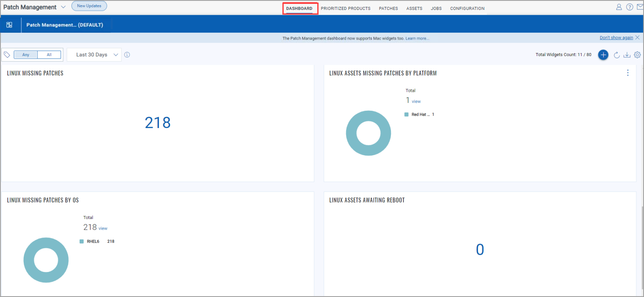Expand the Patch Management module picker
Viewport: 644px width, 297px height.
63,7
